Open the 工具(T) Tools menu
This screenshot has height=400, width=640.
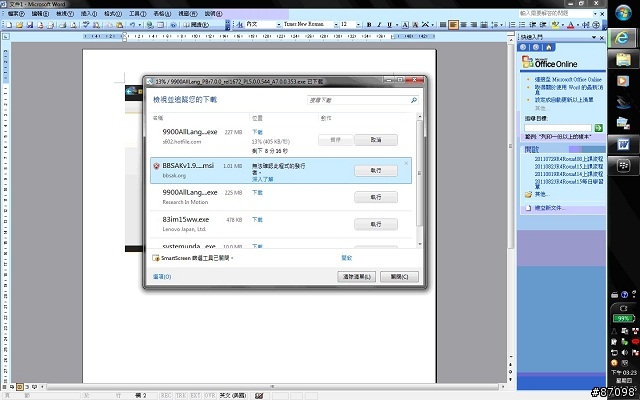click(138, 13)
